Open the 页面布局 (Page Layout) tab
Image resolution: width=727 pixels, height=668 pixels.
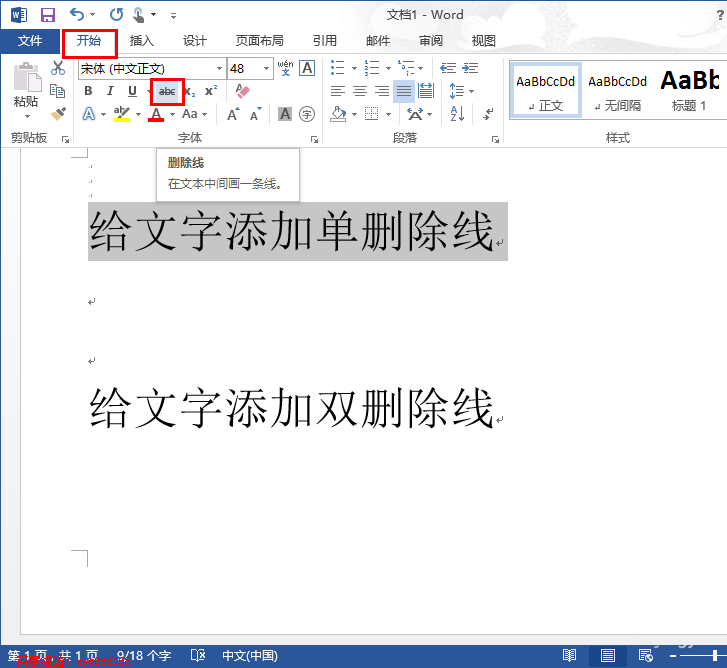click(x=259, y=41)
